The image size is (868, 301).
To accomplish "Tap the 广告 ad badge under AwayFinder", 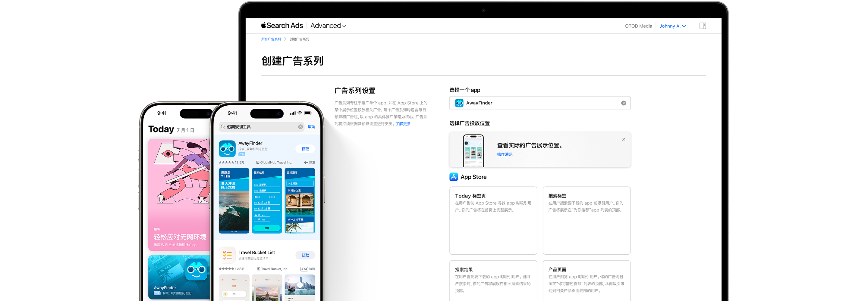I will pyautogui.click(x=242, y=154).
